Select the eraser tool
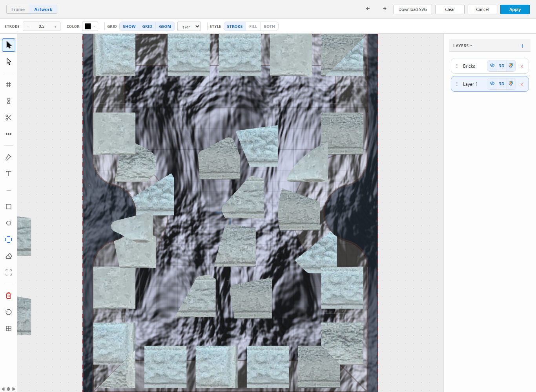The height and width of the screenshot is (392, 536). click(9, 256)
